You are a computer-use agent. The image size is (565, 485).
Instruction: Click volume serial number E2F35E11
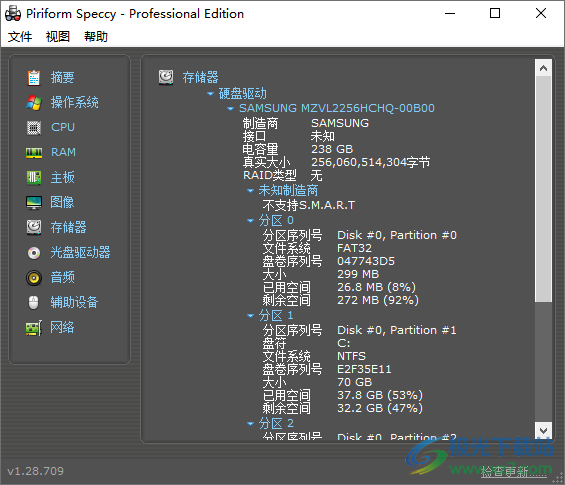364,369
